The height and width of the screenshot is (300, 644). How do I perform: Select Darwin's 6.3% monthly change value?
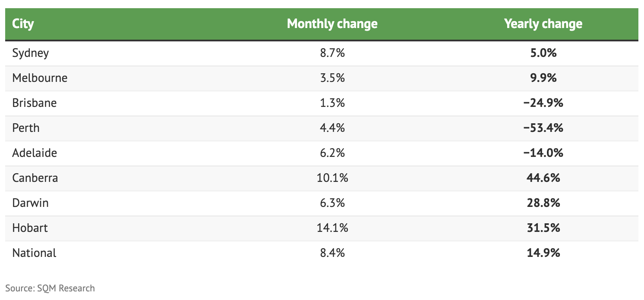pos(332,203)
